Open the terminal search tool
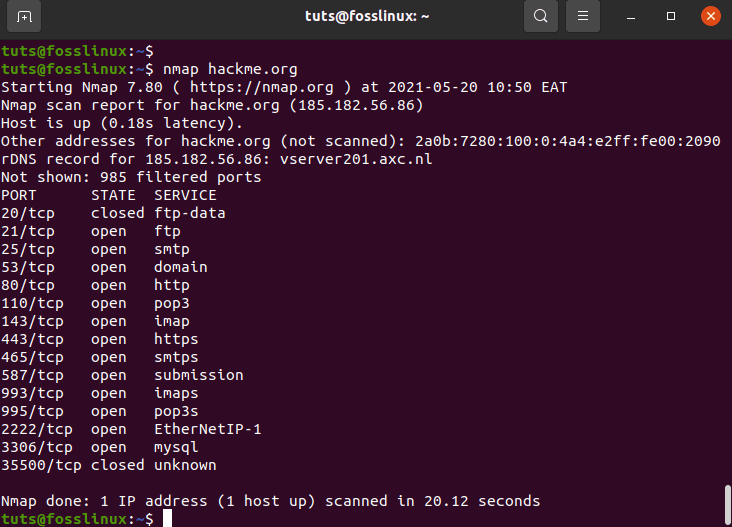Screen dimensions: 732x527 [x=541, y=16]
